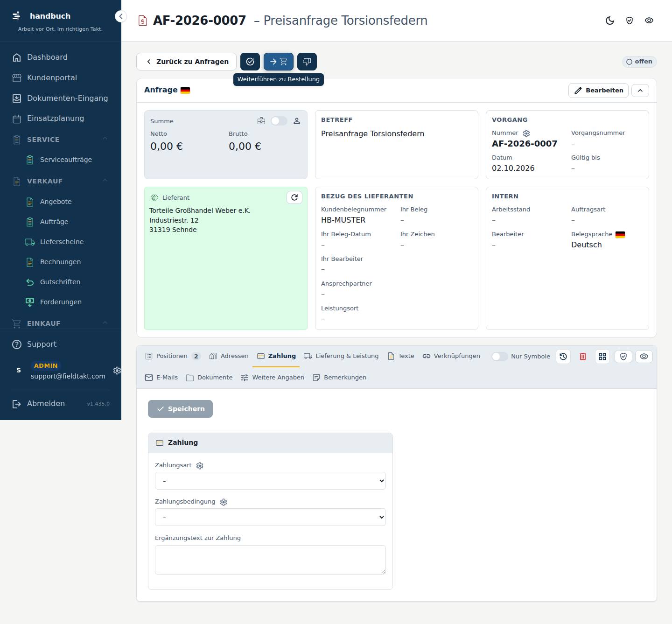Screen dimensions: 672x624
Task: Toggle dark mode with the moon icon
Action: [610, 21]
